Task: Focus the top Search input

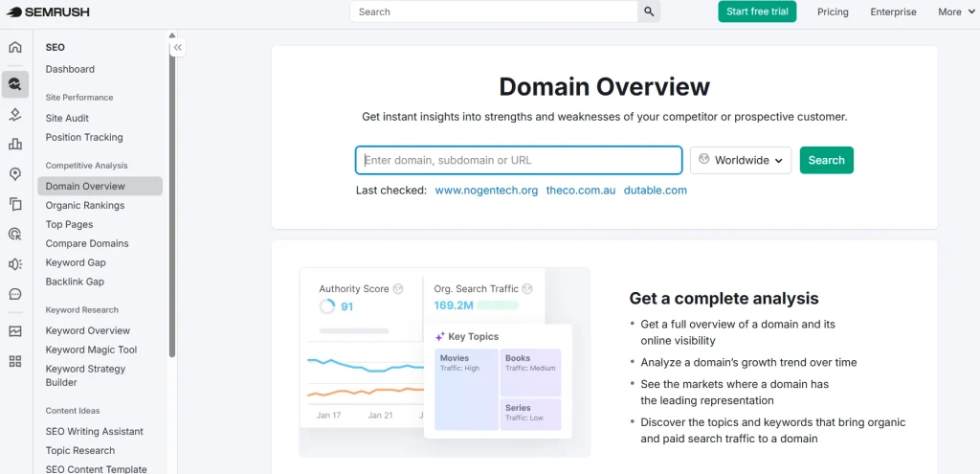Action: 494,11
